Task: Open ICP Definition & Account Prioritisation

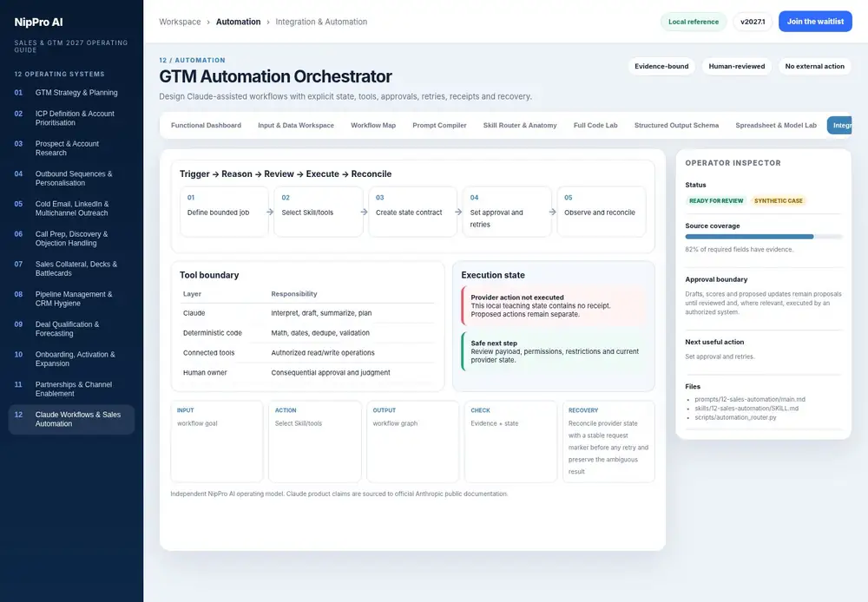Action: 71,118
